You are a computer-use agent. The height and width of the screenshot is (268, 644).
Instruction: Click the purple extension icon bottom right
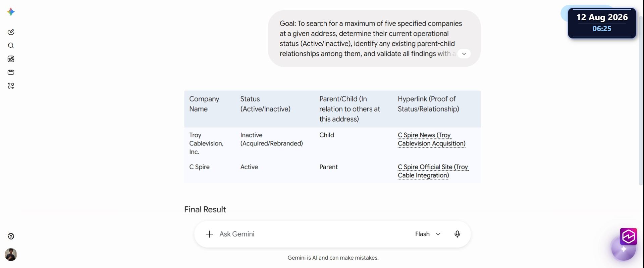(629, 236)
